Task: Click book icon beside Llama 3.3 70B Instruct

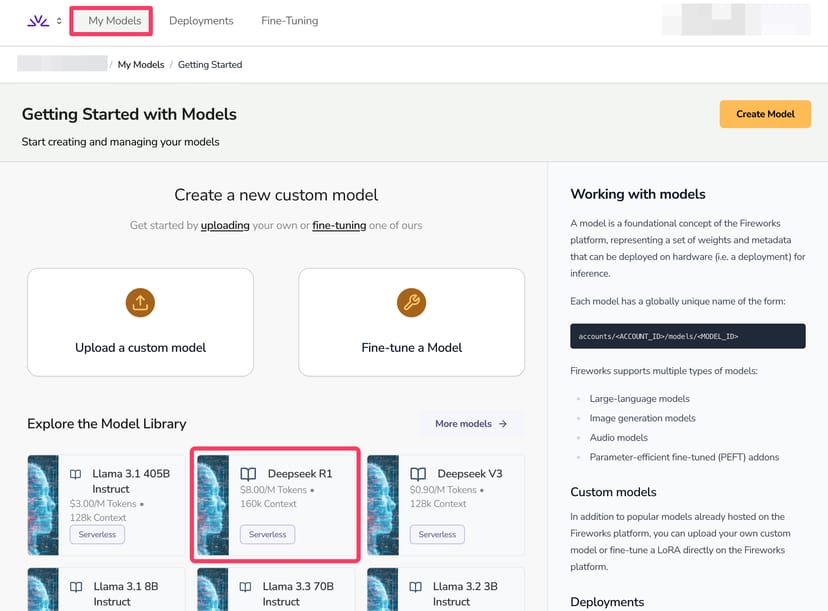Action: point(246,587)
